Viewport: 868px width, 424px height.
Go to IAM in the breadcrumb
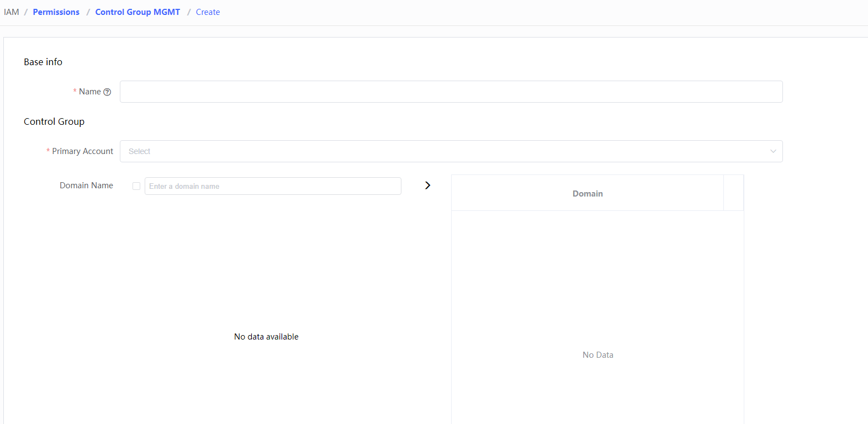(12, 12)
